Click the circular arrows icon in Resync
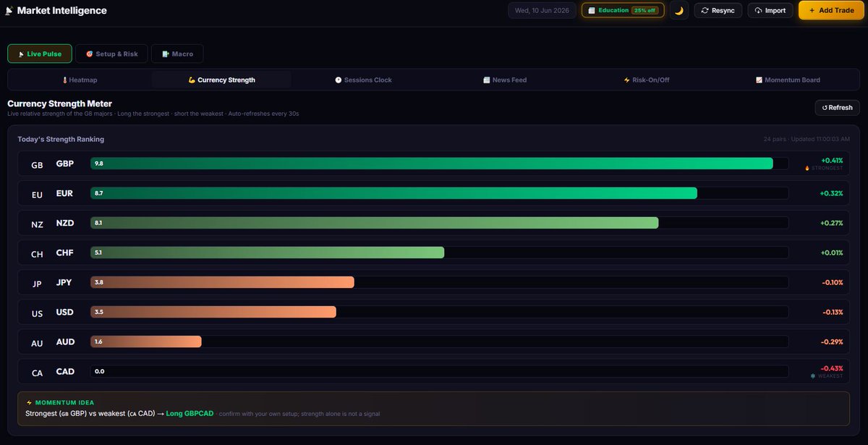 705,11
